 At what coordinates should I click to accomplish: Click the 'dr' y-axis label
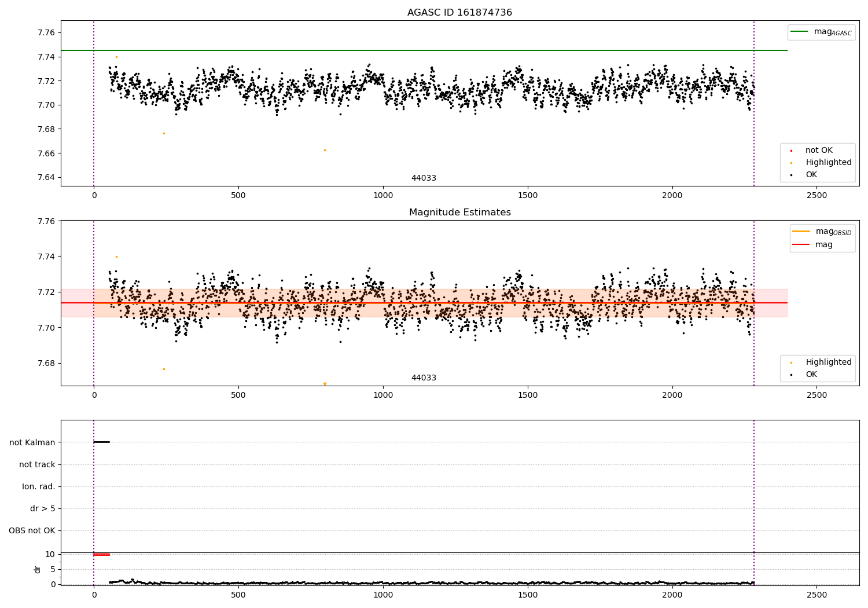38,569
